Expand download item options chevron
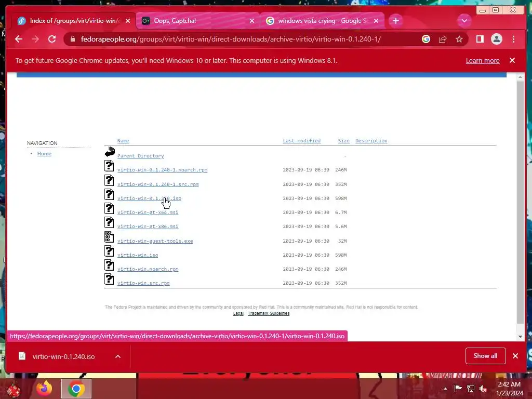The image size is (532, 399). click(x=118, y=356)
